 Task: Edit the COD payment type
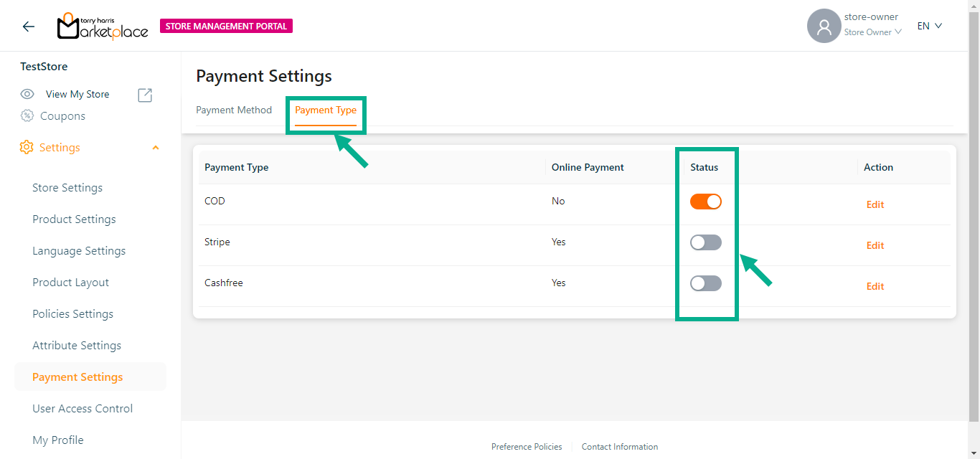coord(875,204)
